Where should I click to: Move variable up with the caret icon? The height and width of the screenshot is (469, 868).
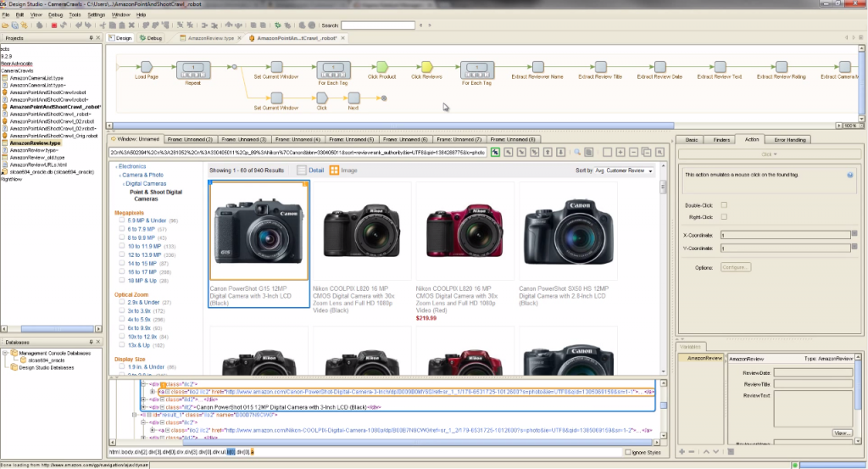pyautogui.click(x=706, y=452)
